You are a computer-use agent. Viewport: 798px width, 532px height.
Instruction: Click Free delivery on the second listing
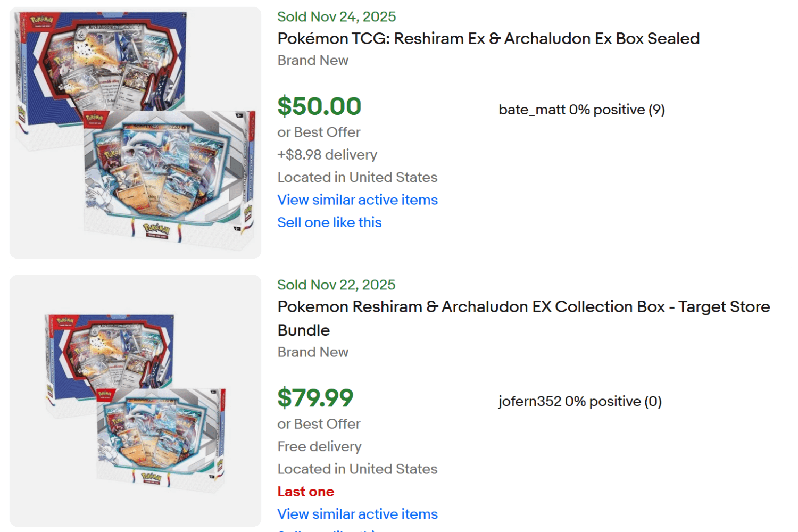click(319, 446)
